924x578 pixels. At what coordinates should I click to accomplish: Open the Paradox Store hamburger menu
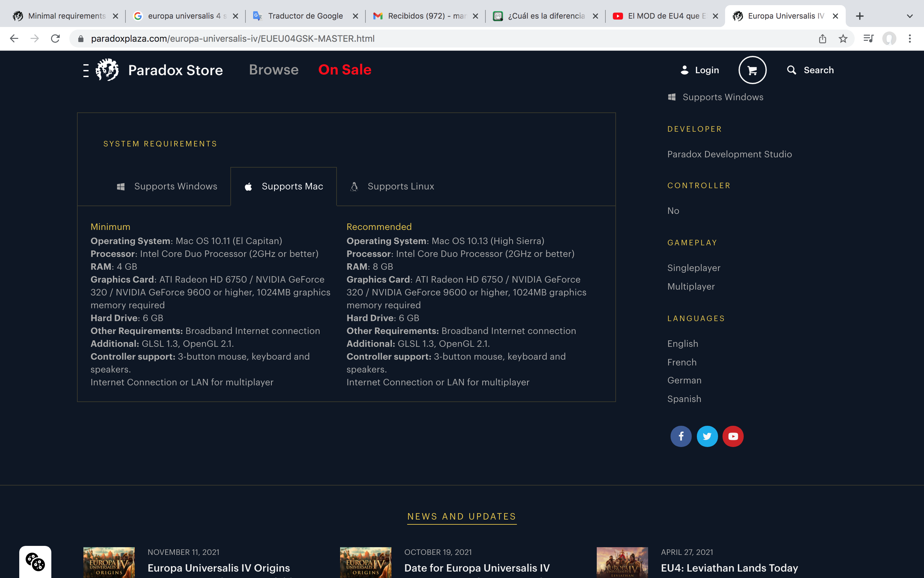pyautogui.click(x=86, y=70)
